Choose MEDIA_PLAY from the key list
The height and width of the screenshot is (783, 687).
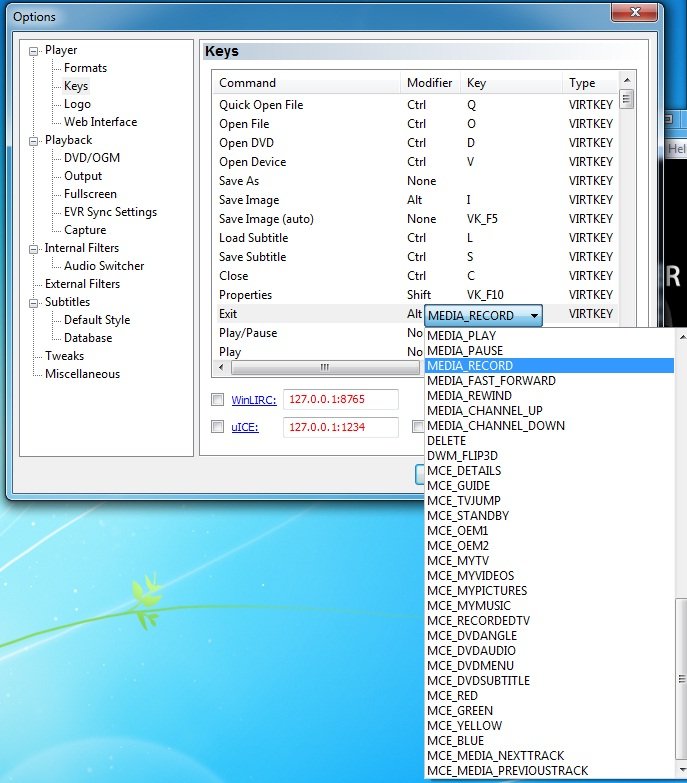point(549,336)
